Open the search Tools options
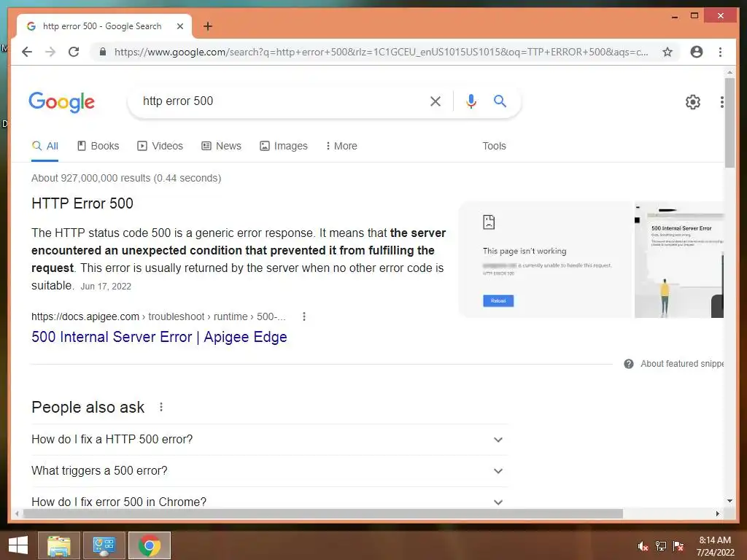The width and height of the screenshot is (747, 560). pyautogui.click(x=494, y=146)
